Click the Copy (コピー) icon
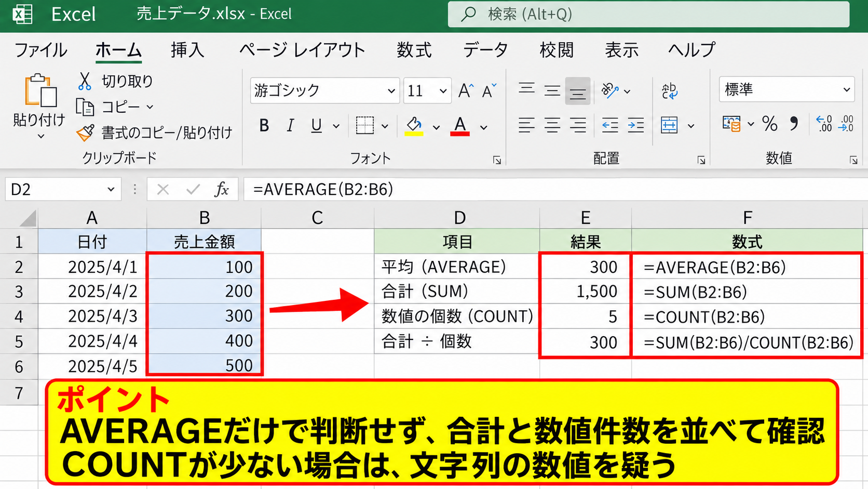 [85, 107]
